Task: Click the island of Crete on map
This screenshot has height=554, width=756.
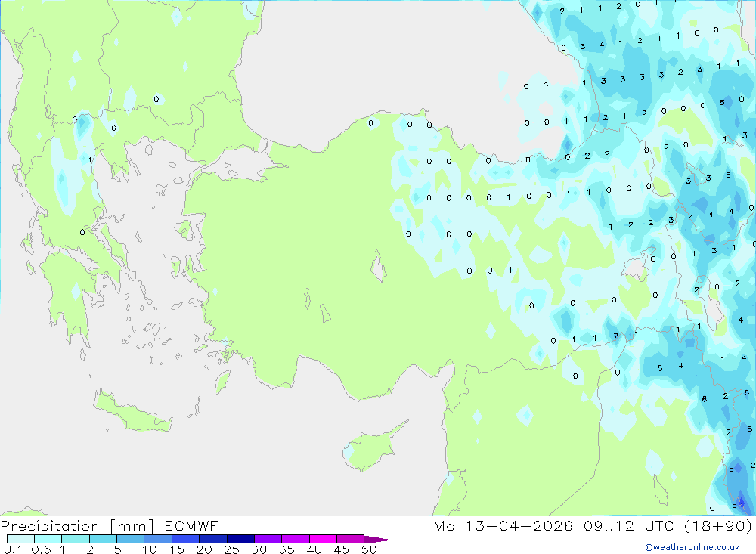Action: tap(131, 412)
